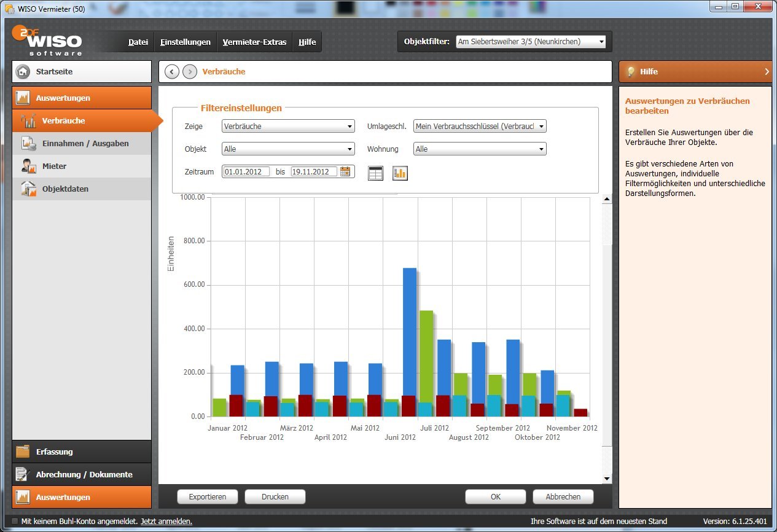Click the Hilfe lightbulb icon
Screen dimensions: 777x532
630,71
